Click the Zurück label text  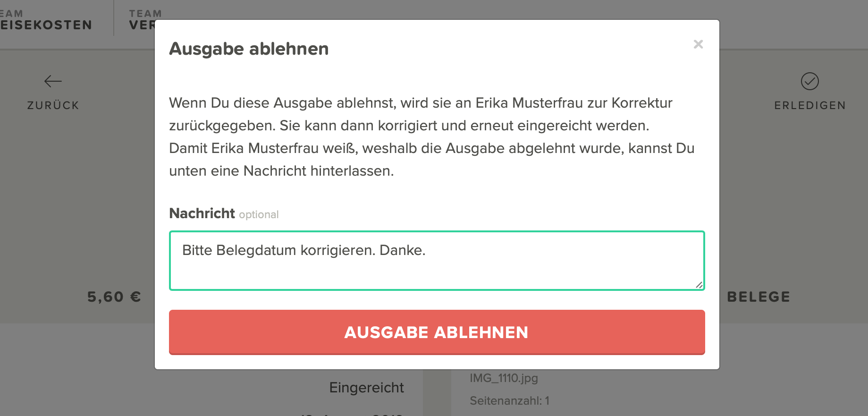[53, 105]
